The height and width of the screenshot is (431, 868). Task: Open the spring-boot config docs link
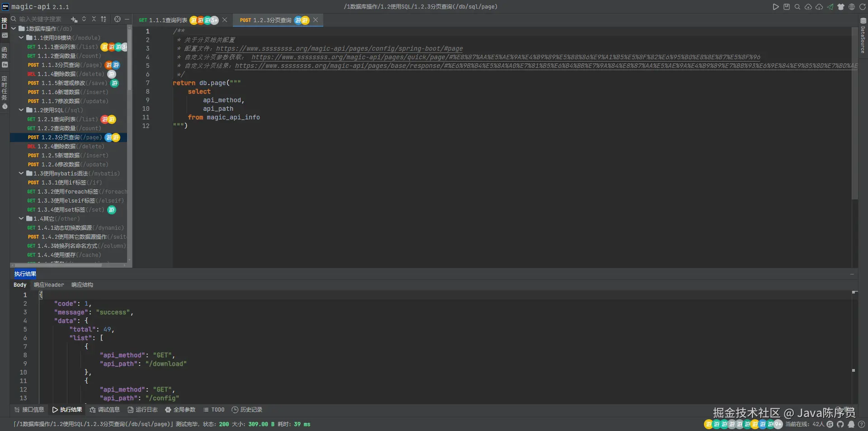click(340, 48)
